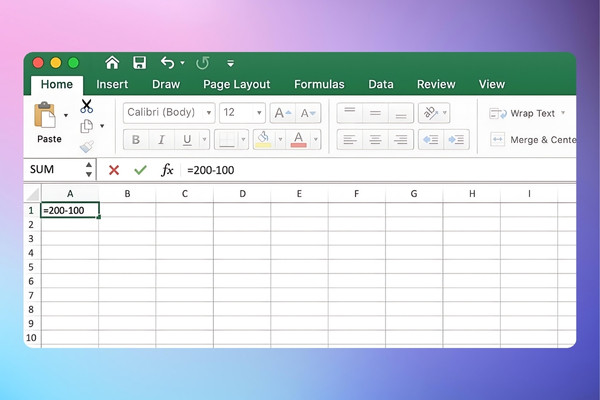The height and width of the screenshot is (400, 600).
Task: Expand font color options arrow
Action: pos(316,140)
